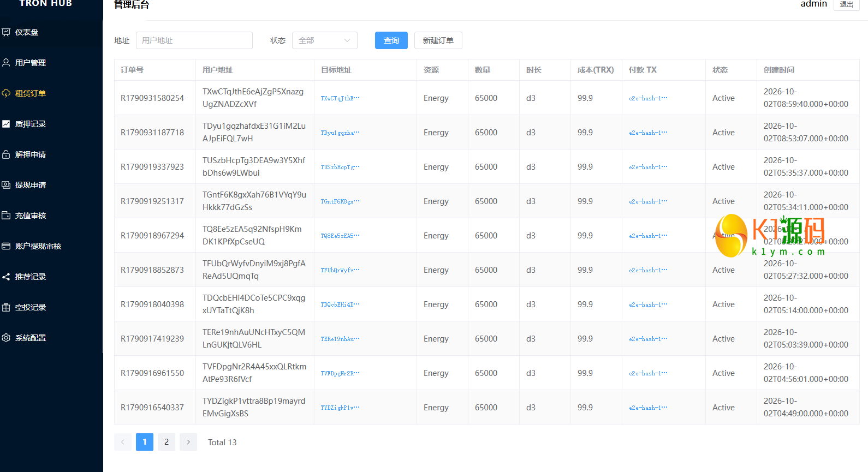Click order number R1790918852873
868x472 pixels.
[152, 270]
